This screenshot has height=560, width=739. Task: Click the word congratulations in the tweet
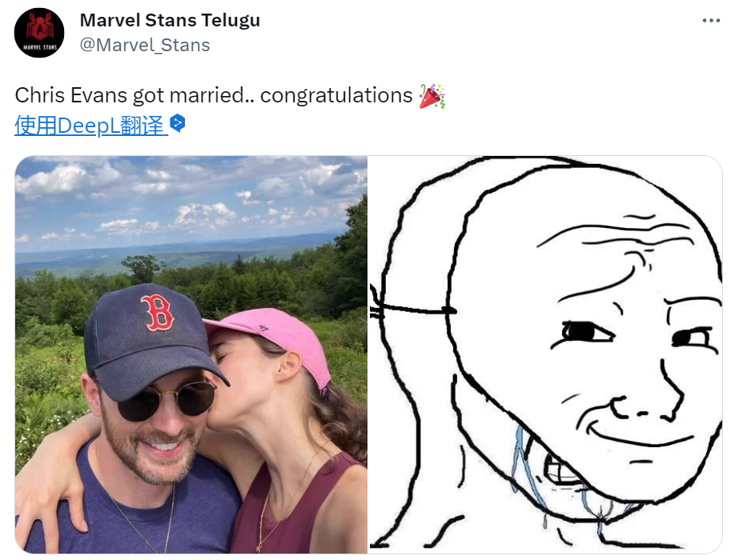[x=336, y=96]
